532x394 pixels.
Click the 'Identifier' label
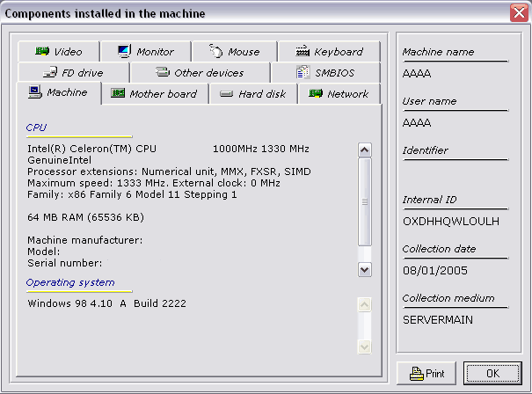click(425, 150)
